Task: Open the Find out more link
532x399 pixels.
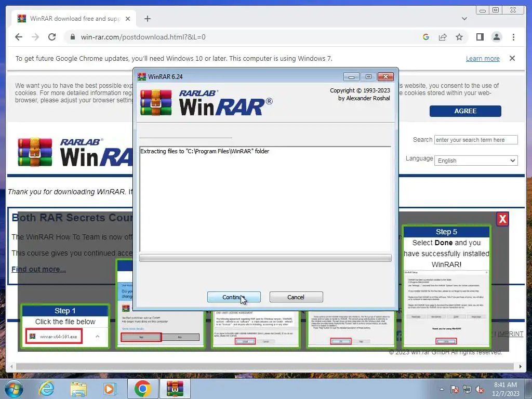Action: pyautogui.click(x=38, y=269)
